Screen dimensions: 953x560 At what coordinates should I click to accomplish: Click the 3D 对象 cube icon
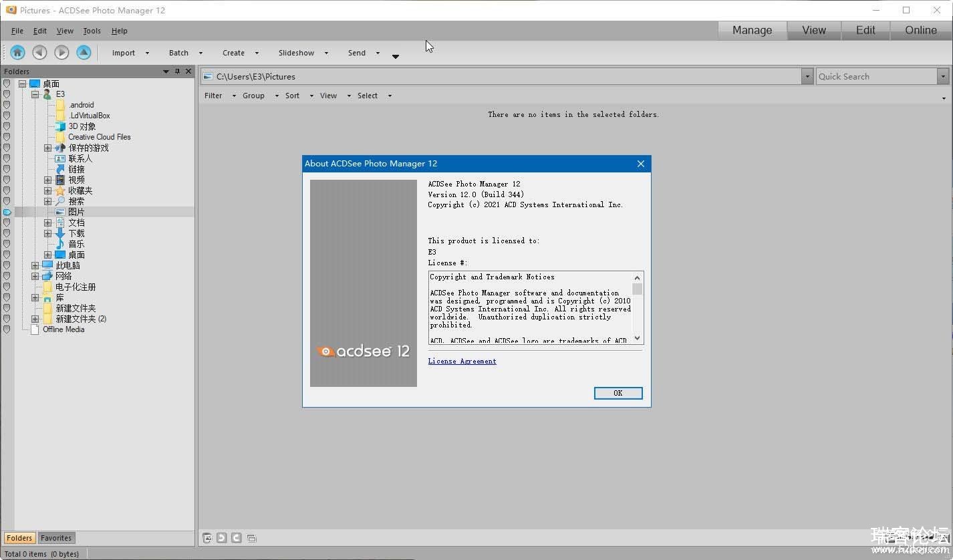click(x=60, y=126)
